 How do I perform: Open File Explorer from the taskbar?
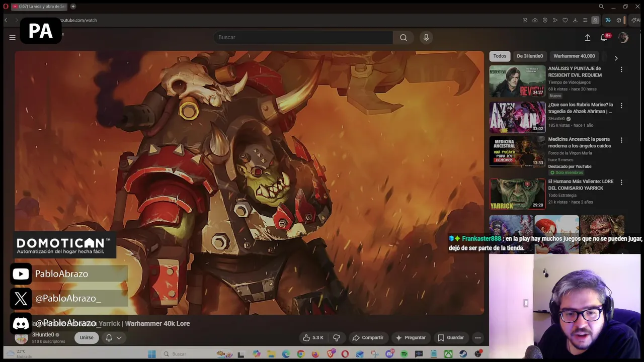click(271, 354)
